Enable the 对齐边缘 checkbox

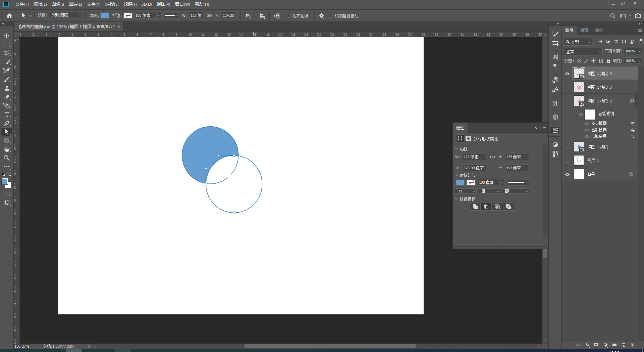288,16
